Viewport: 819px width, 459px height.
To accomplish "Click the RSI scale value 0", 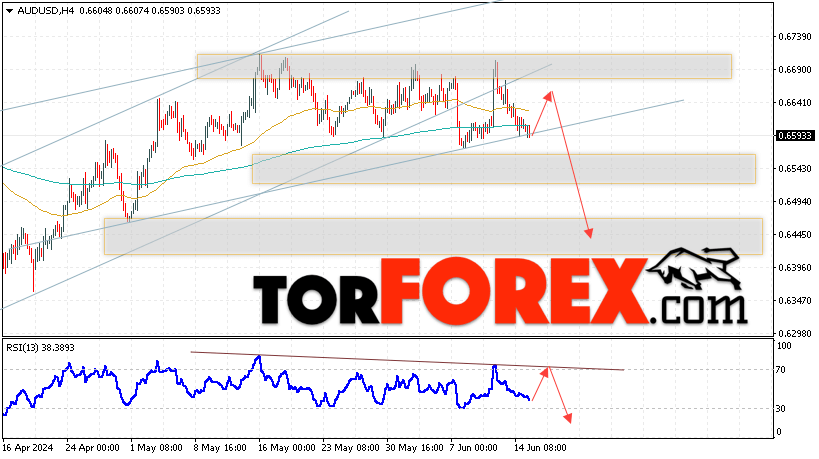I will point(779,432).
